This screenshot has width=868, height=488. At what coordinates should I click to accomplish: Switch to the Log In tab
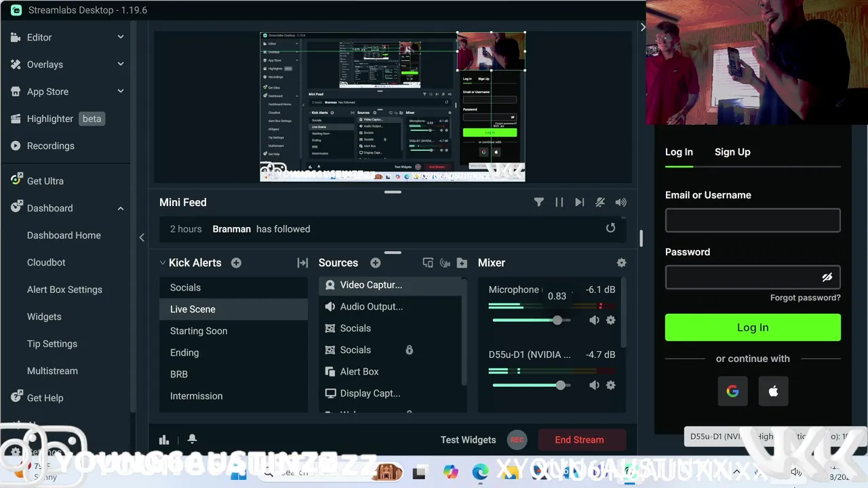pos(679,152)
